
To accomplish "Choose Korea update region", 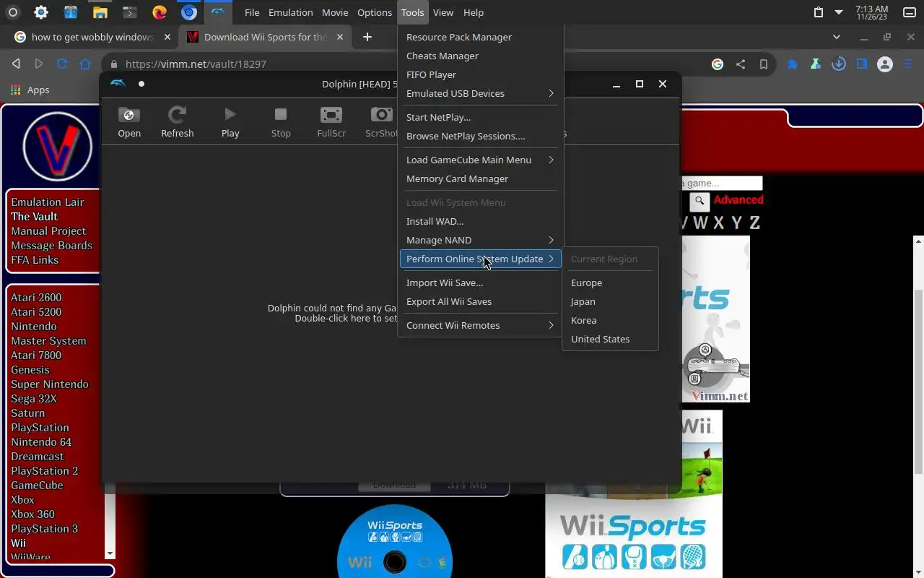I will click(x=610, y=320).
